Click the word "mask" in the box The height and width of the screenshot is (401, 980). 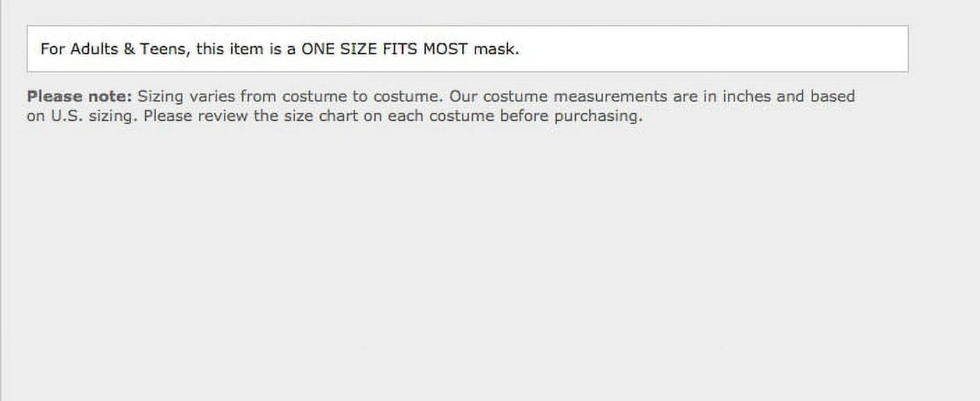(x=494, y=50)
